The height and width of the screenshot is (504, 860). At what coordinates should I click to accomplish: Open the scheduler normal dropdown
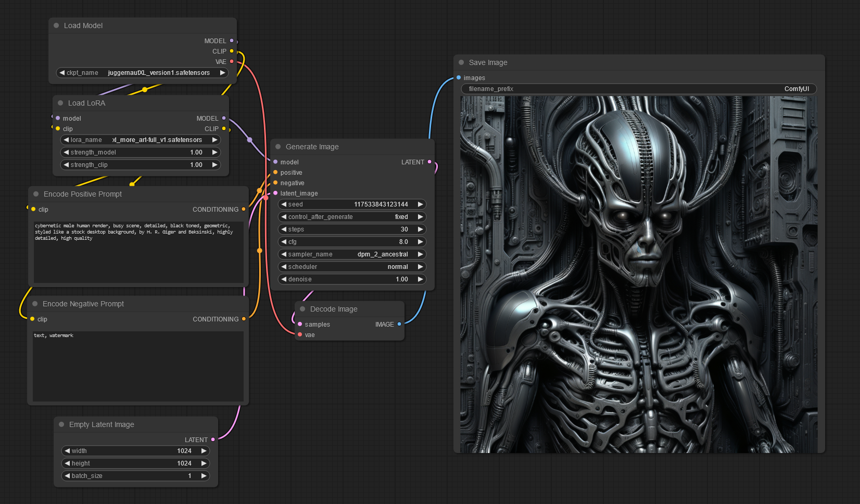[x=352, y=267]
